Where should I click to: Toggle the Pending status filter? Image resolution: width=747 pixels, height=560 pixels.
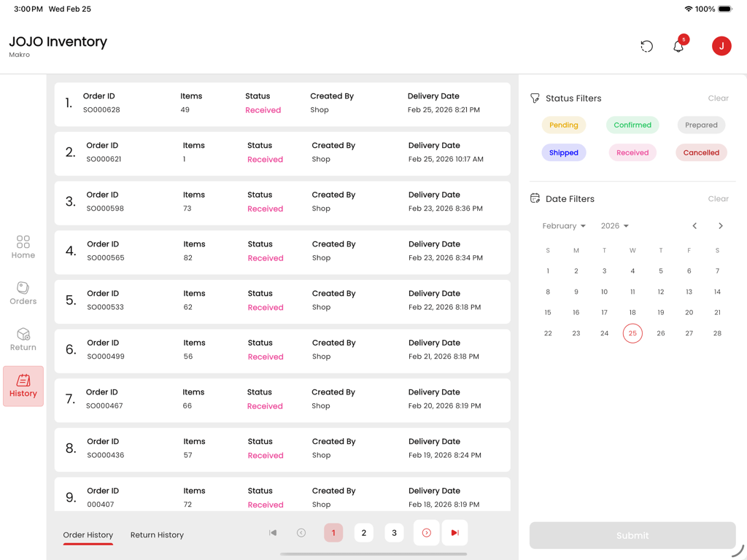(564, 125)
